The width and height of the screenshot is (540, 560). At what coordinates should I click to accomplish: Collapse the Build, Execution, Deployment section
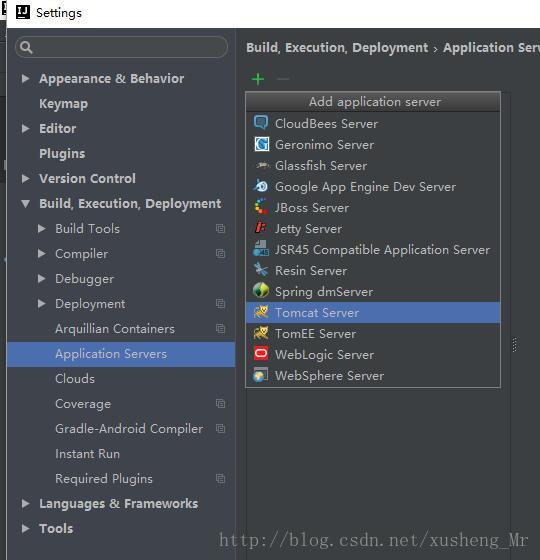[x=25, y=204]
